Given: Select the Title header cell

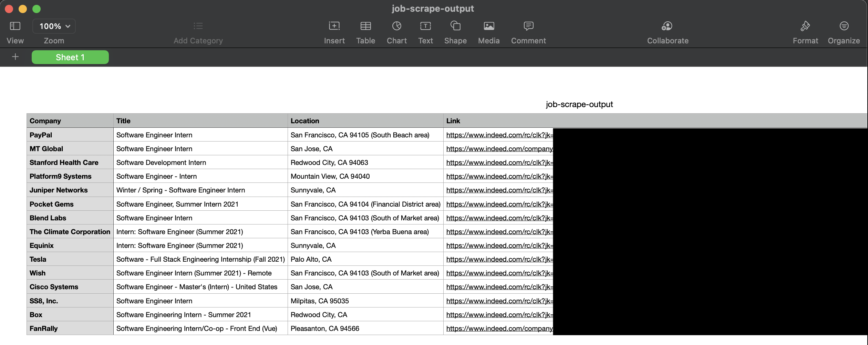Looking at the screenshot, I should pyautogui.click(x=200, y=121).
